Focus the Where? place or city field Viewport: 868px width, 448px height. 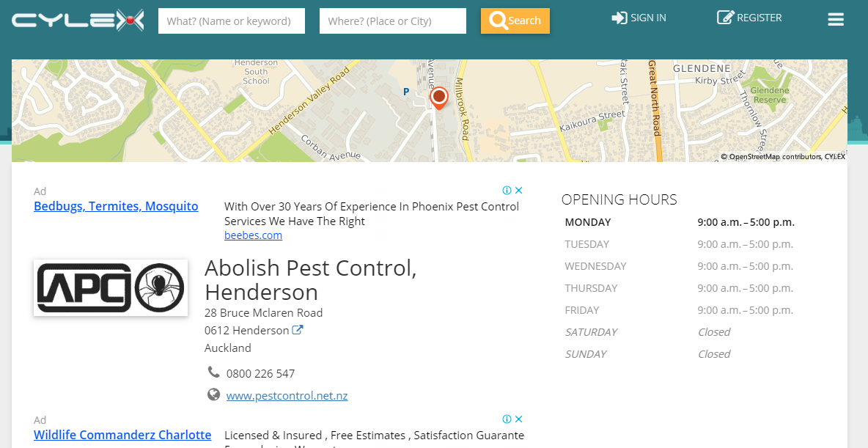point(392,21)
